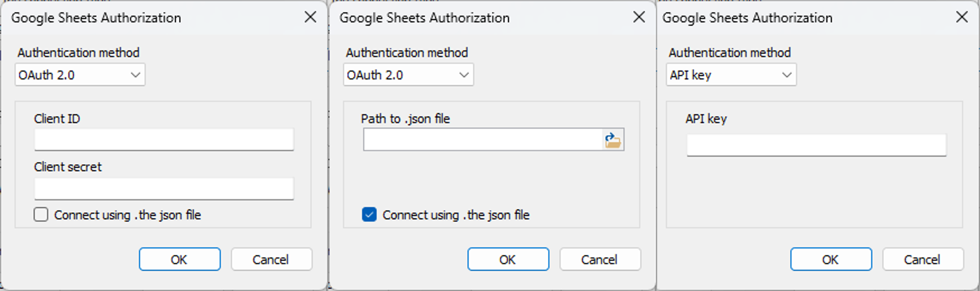This screenshot has width=980, height=291.
Task: Click the Path to .json file text field
Action: click(482, 140)
